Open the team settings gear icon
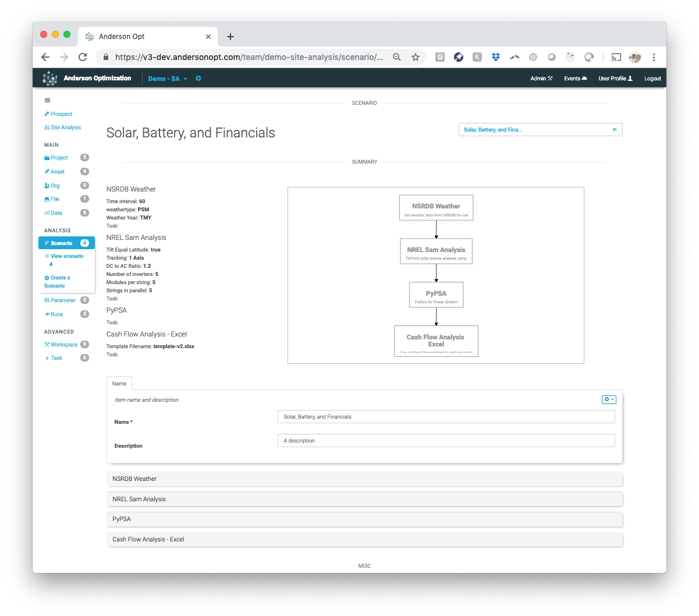Viewport: 699px width, 616px height. [198, 79]
